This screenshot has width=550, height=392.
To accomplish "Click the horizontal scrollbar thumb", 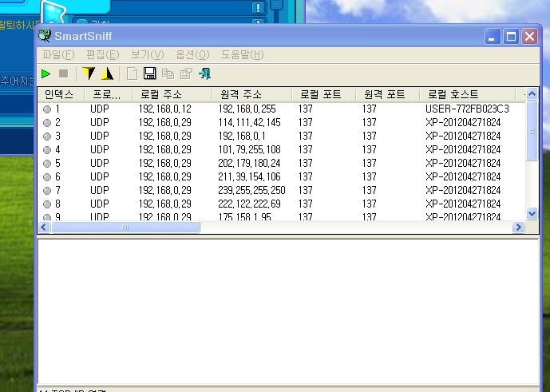I will (x=125, y=228).
